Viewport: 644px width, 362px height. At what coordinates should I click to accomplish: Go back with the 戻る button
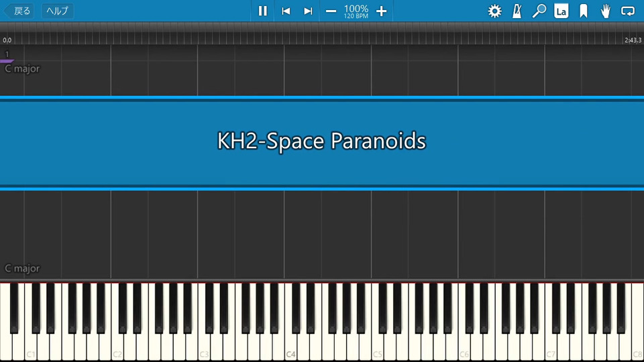(x=19, y=11)
